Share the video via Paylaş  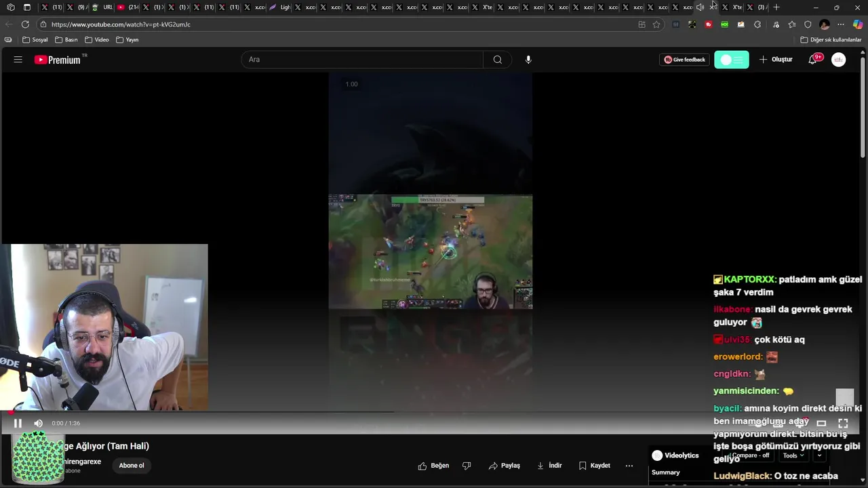tap(504, 466)
